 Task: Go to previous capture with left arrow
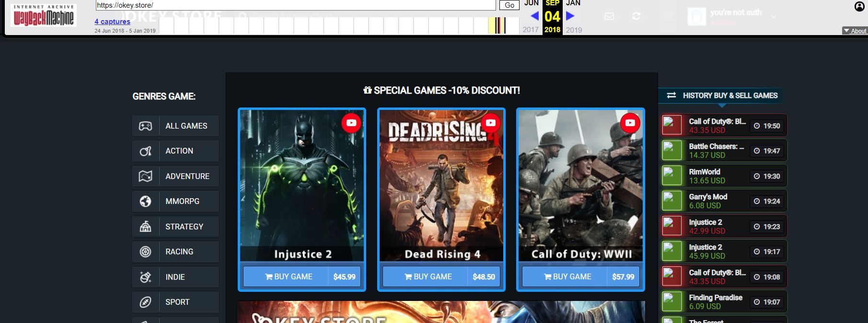coord(534,16)
